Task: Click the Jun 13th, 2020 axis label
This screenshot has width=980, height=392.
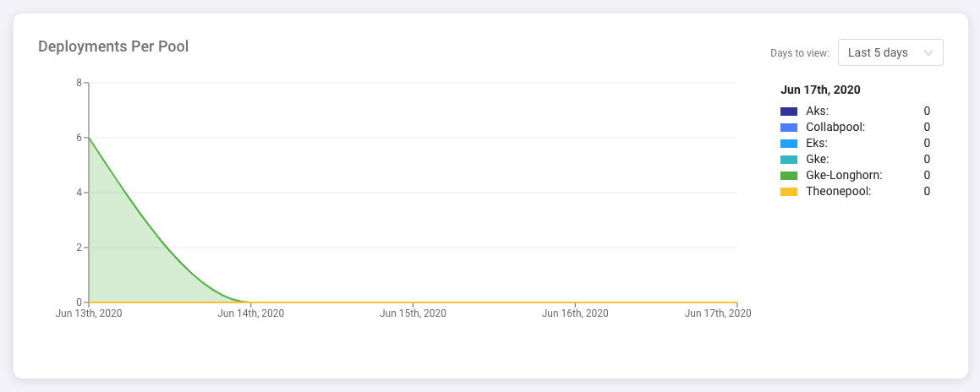Action: click(x=89, y=313)
